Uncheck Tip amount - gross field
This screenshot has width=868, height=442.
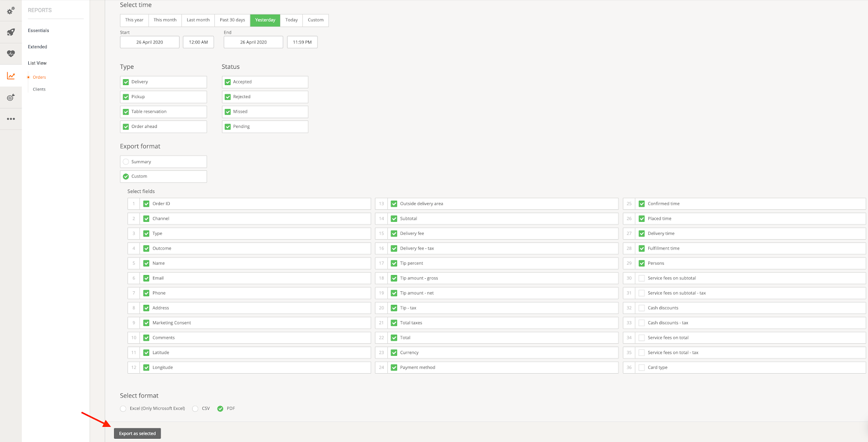(x=394, y=278)
